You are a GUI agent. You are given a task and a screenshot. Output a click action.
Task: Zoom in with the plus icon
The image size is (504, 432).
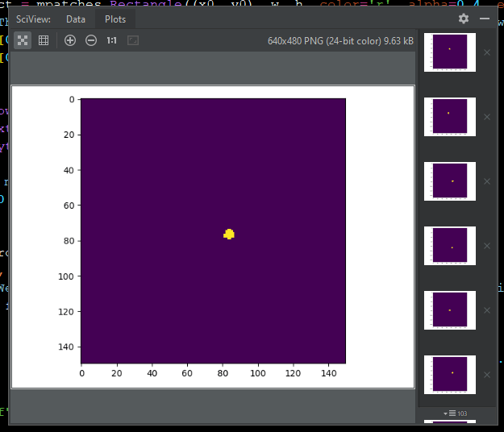click(70, 40)
